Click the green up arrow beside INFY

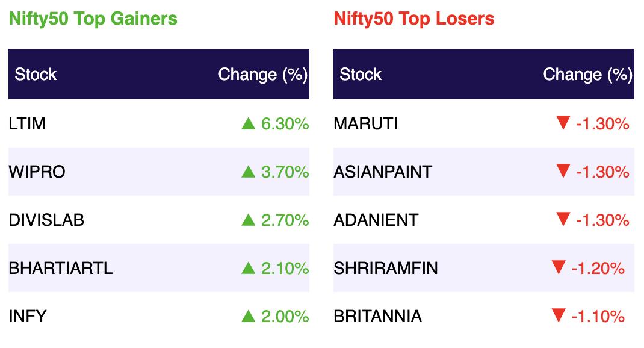(x=249, y=316)
